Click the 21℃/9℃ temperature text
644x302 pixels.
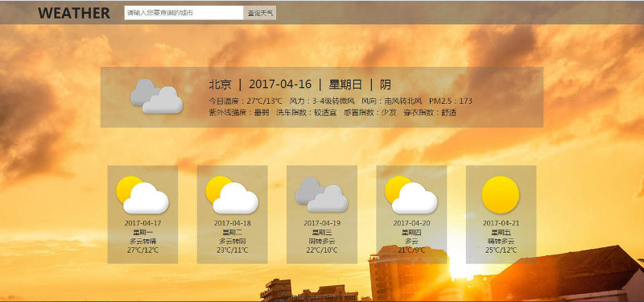click(x=411, y=250)
